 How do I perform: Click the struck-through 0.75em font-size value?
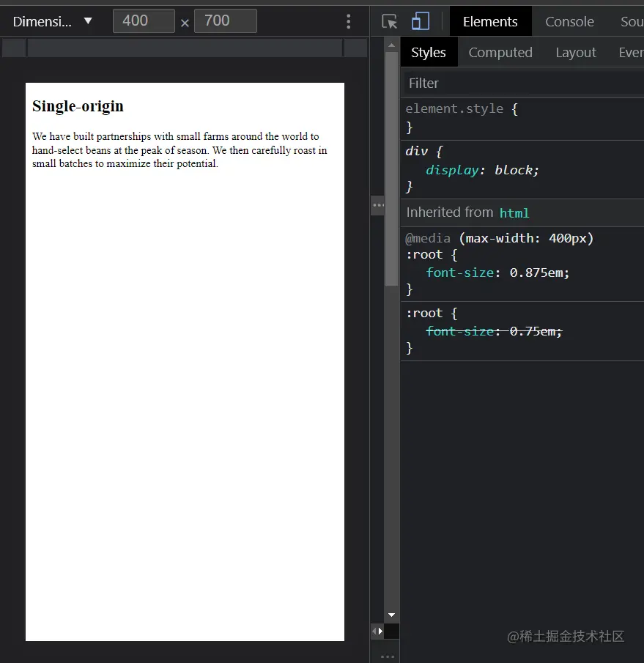[x=533, y=331]
